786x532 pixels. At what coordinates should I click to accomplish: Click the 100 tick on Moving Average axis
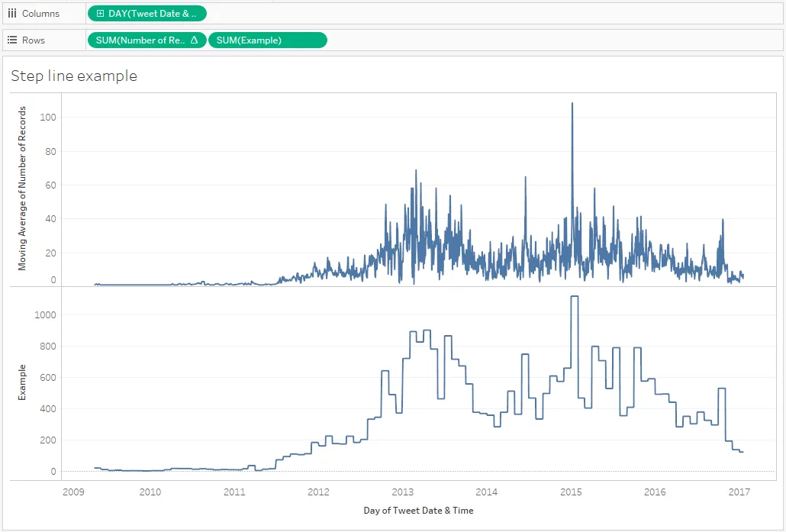[x=48, y=118]
